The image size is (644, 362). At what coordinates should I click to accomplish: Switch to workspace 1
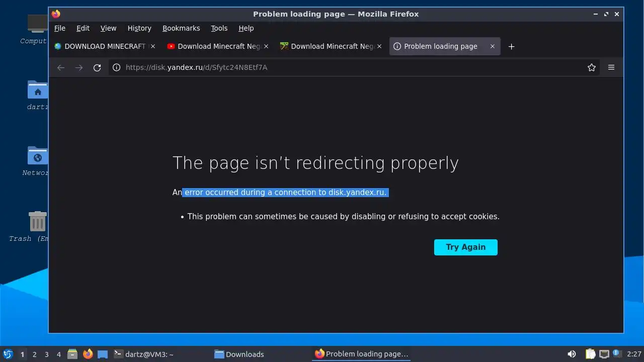click(x=22, y=354)
